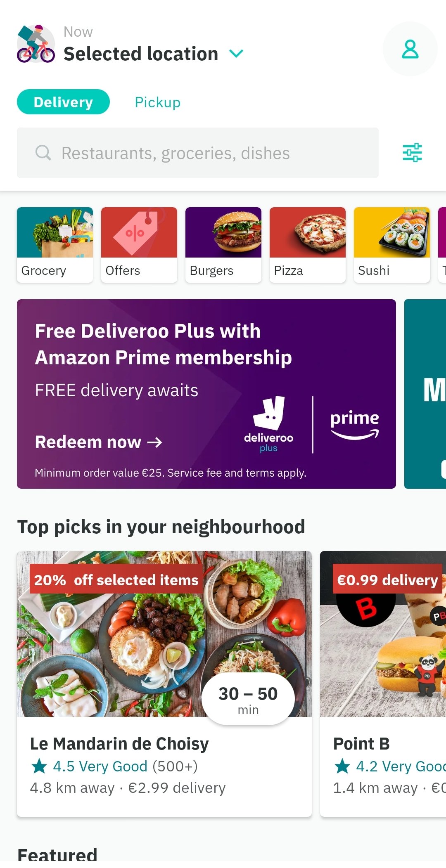Screen dimensions: 446x868
Task: Choose the Sushi category tile
Action: 392,245
